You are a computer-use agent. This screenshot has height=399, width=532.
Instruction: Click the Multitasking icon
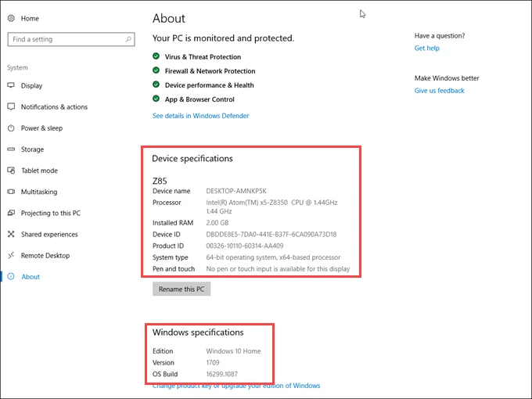click(x=11, y=192)
